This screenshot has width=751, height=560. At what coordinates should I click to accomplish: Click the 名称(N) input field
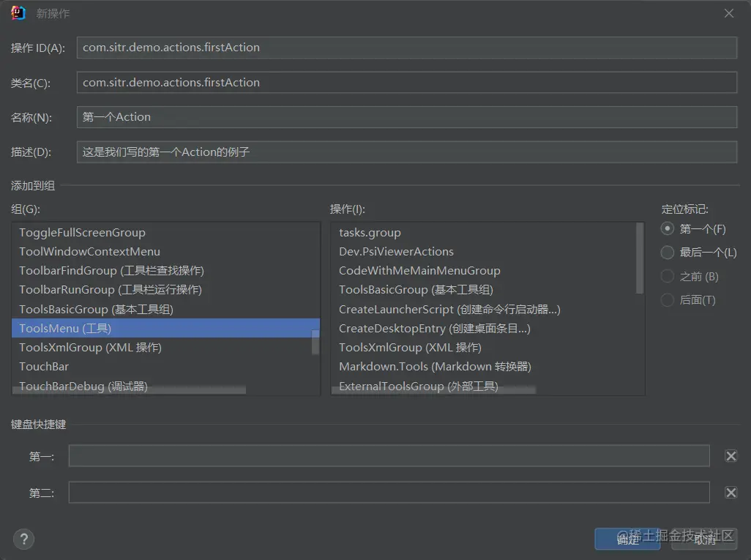click(407, 117)
